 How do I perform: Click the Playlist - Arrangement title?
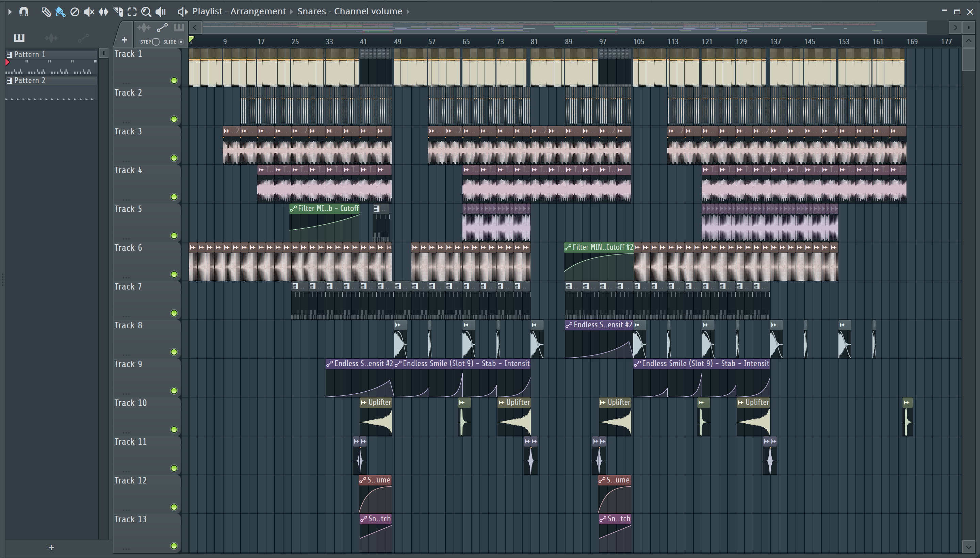(x=239, y=12)
